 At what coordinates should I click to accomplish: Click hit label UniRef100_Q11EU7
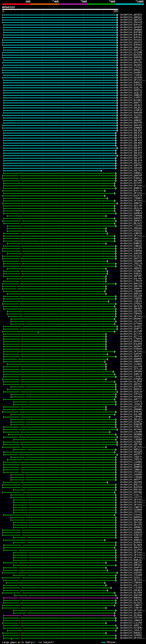(x=131, y=326)
